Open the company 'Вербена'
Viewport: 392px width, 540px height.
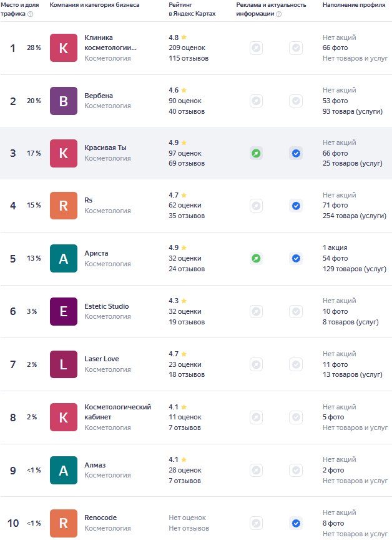point(99,96)
